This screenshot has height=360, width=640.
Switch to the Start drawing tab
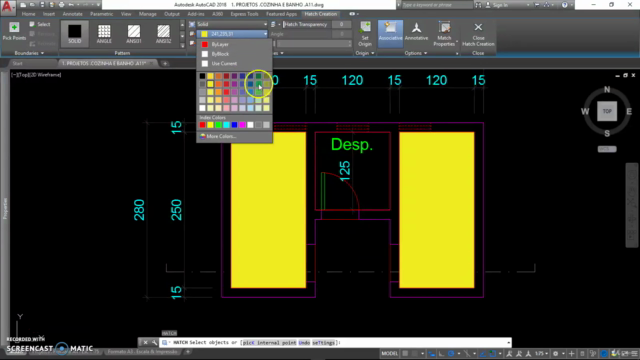click(x=17, y=63)
